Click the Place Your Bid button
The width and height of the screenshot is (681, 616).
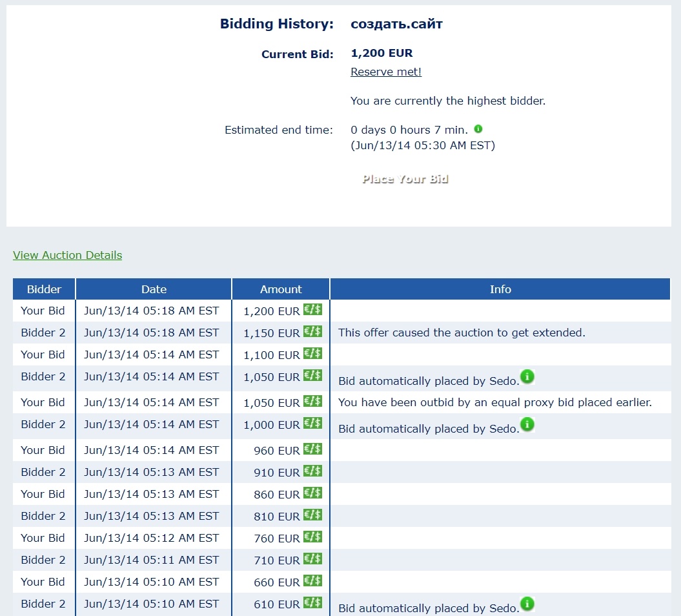(x=405, y=179)
